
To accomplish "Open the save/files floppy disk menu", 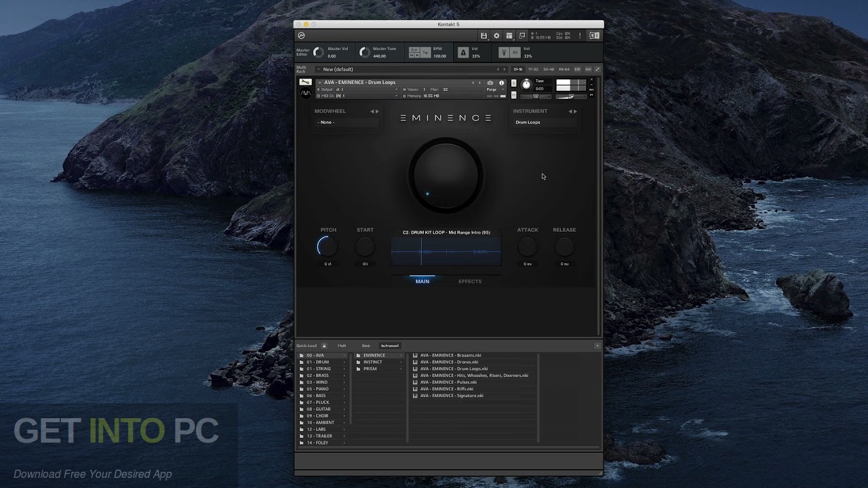I will (x=484, y=35).
